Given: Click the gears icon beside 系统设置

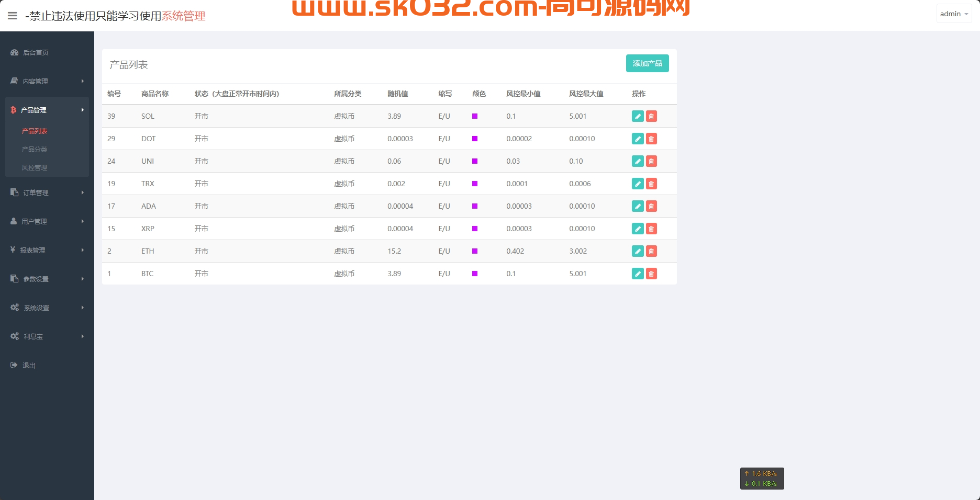Looking at the screenshot, I should click(x=15, y=308).
